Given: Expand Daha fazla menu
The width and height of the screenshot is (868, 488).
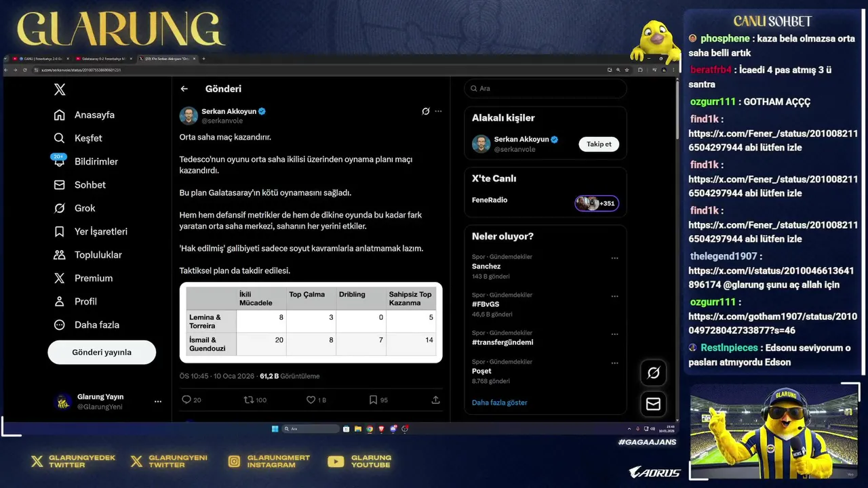Looking at the screenshot, I should pos(86,325).
